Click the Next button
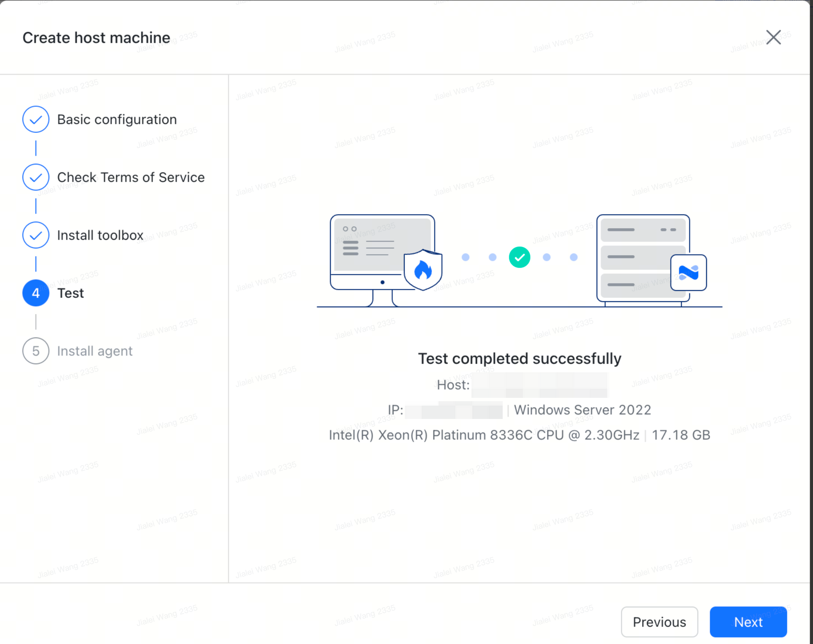 click(748, 622)
